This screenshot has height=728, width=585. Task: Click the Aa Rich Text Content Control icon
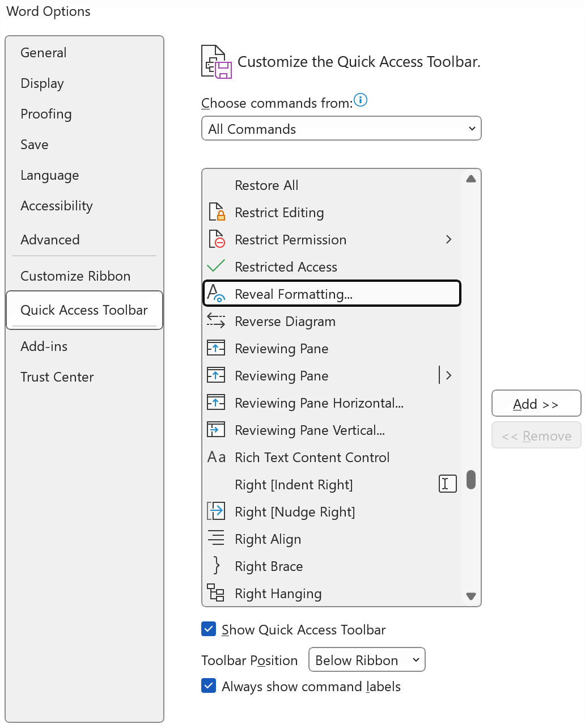click(x=217, y=457)
